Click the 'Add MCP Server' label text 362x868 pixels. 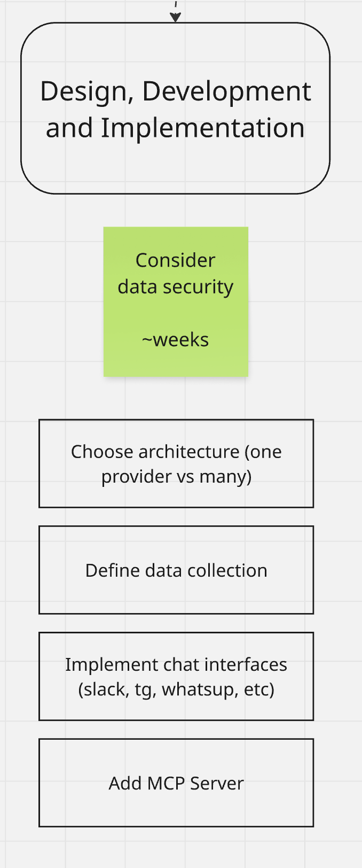click(x=176, y=783)
